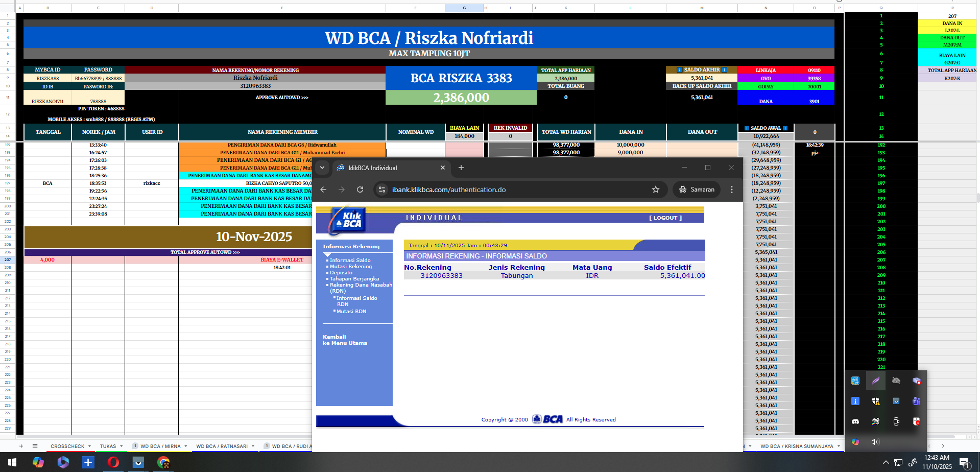Switch to the WD BCA / RATNASARI sheet

coord(222,446)
